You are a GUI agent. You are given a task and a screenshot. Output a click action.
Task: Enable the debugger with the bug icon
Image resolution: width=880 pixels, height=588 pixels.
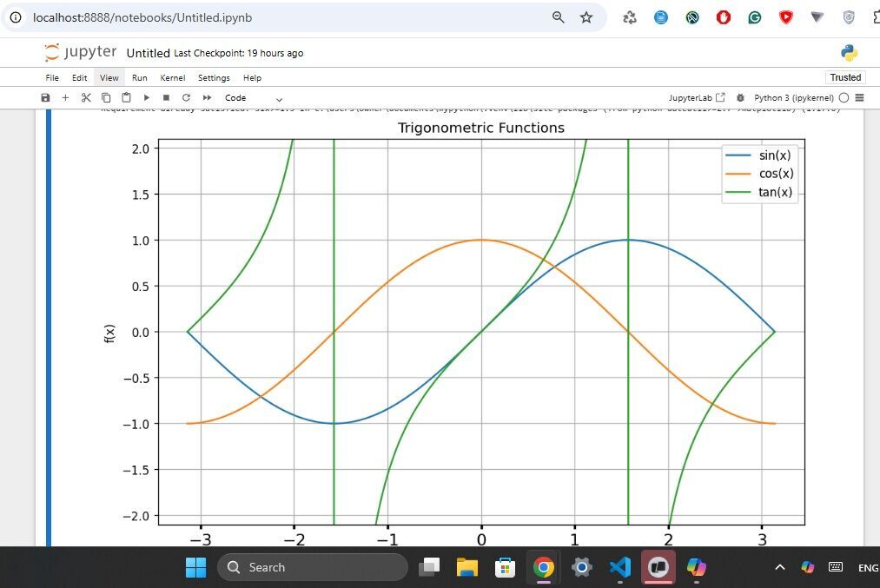(740, 98)
